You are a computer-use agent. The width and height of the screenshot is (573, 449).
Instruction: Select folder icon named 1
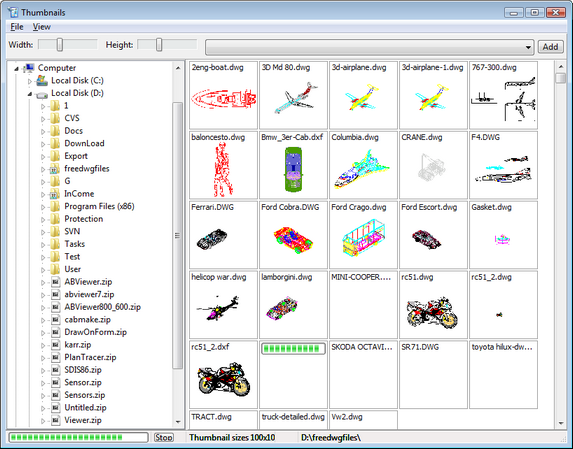click(55, 106)
